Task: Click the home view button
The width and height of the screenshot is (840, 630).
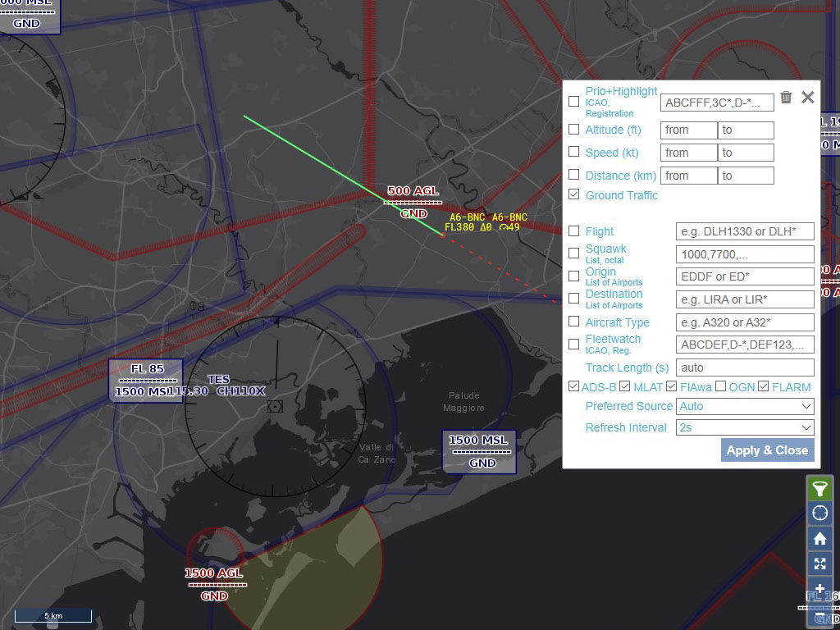Action: click(x=819, y=538)
